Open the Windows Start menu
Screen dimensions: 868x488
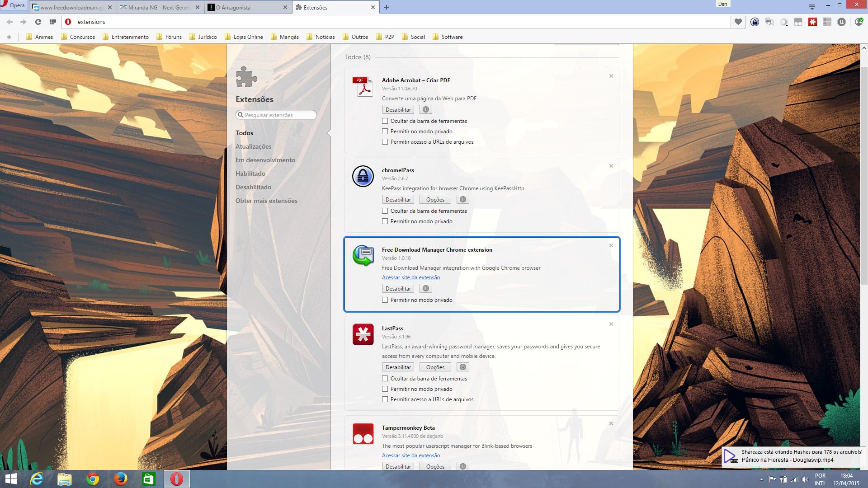click(x=11, y=479)
